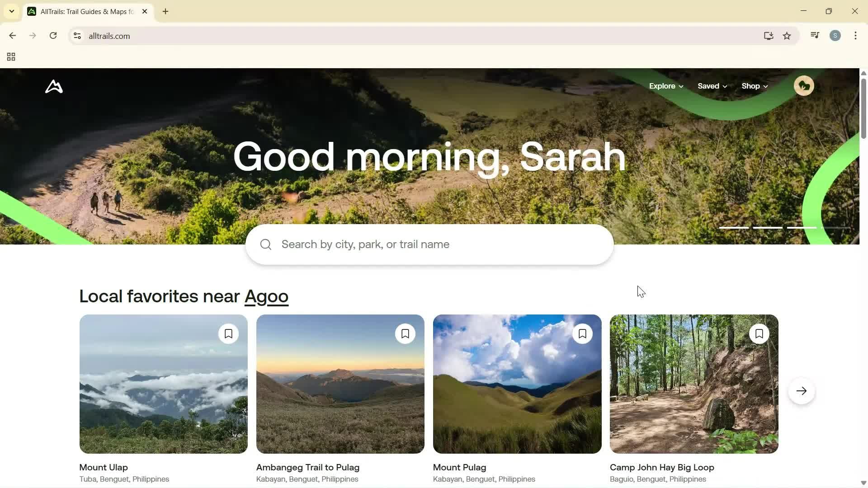
Task: Install AllTrails from the address bar icon
Action: tap(769, 36)
